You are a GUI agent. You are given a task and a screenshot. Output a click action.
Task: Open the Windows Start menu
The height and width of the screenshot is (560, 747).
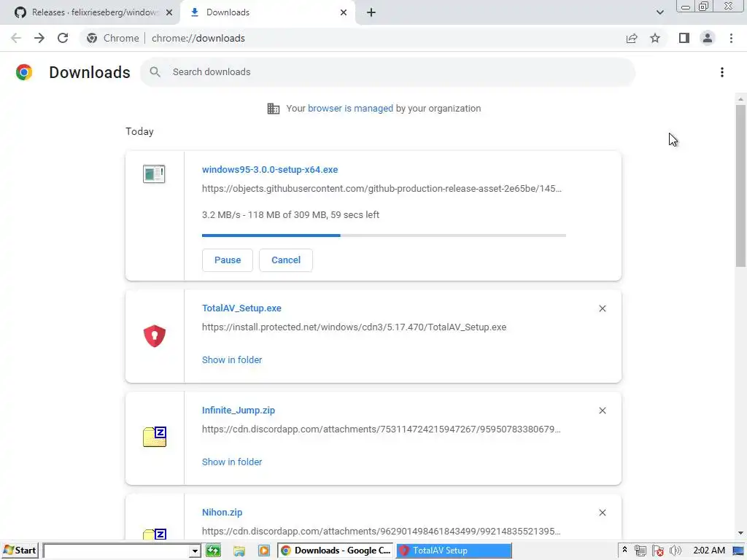(20, 551)
